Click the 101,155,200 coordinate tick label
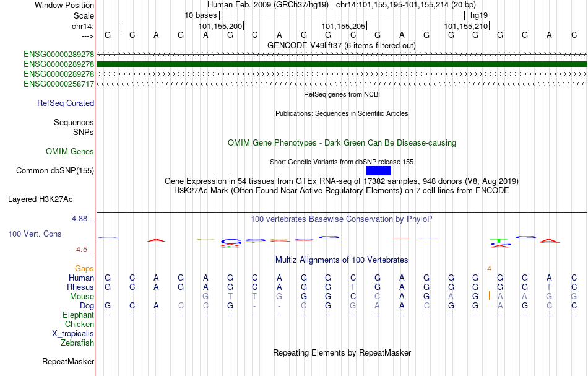 pos(220,26)
